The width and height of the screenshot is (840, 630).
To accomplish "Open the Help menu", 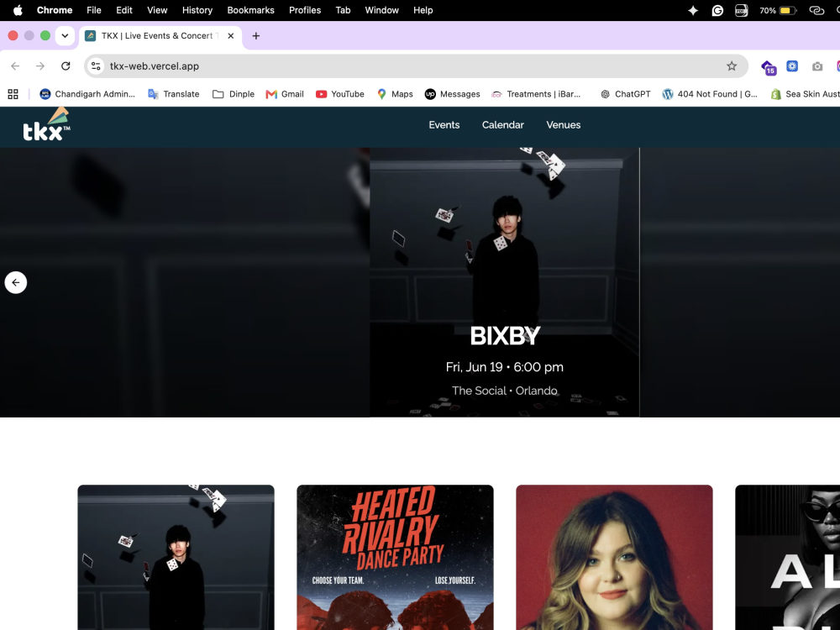I will click(x=423, y=10).
